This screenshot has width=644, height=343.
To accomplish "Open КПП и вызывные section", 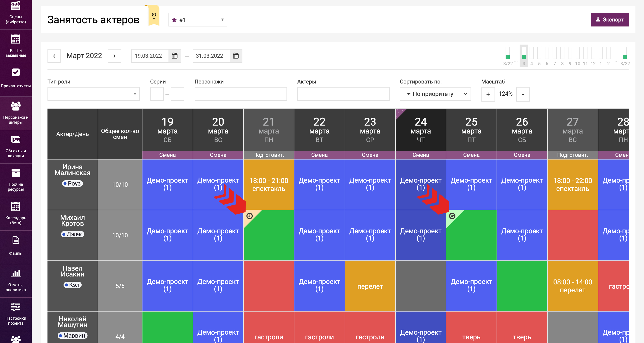I will click(16, 46).
